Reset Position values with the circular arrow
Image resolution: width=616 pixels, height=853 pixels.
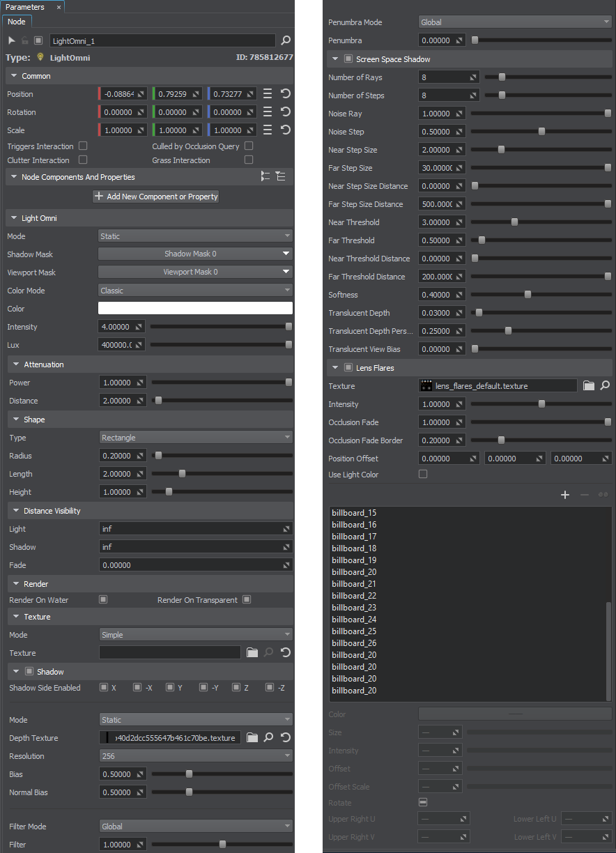(x=286, y=93)
